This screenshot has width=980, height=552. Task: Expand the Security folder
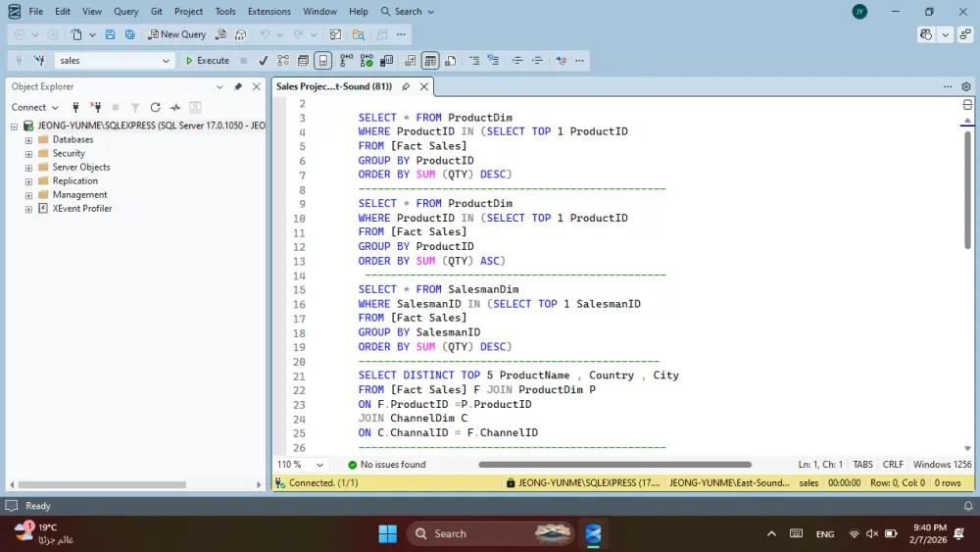[28, 153]
